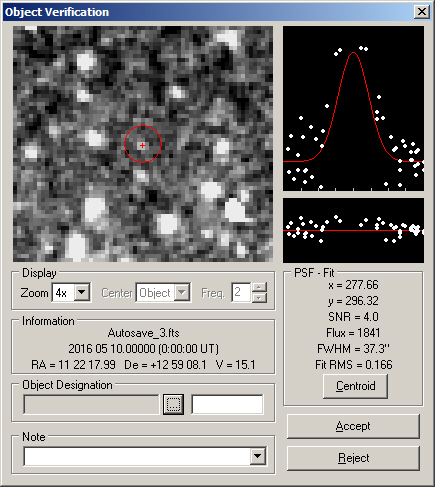Click the Centroid button
Viewport: 436px width, 488px height.
(x=355, y=386)
